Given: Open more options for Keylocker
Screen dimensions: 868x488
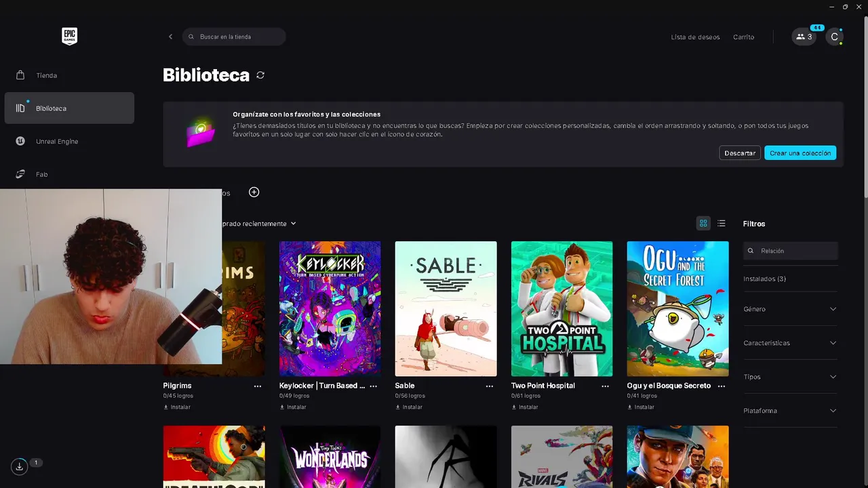Looking at the screenshot, I should [374, 386].
